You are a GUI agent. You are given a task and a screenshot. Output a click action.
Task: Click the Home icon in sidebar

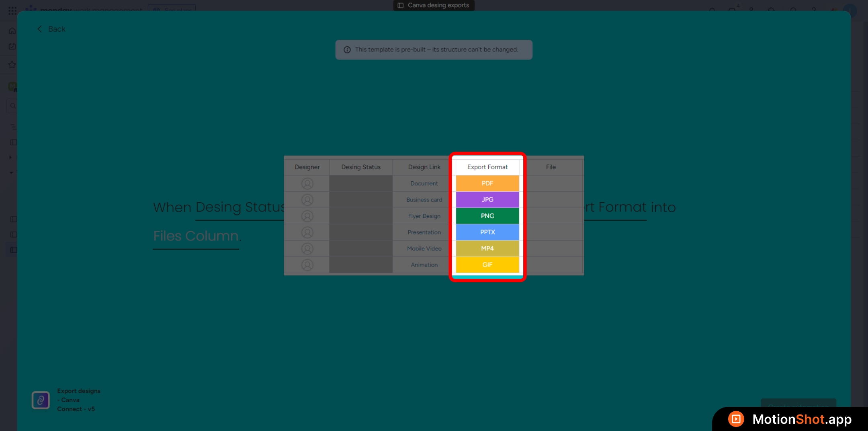point(12,31)
